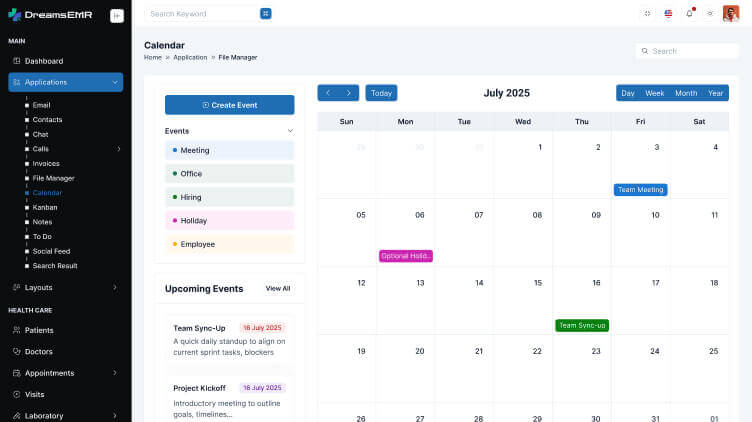Open the user profile avatar
Screen dimensions: 752x422
click(731, 13)
